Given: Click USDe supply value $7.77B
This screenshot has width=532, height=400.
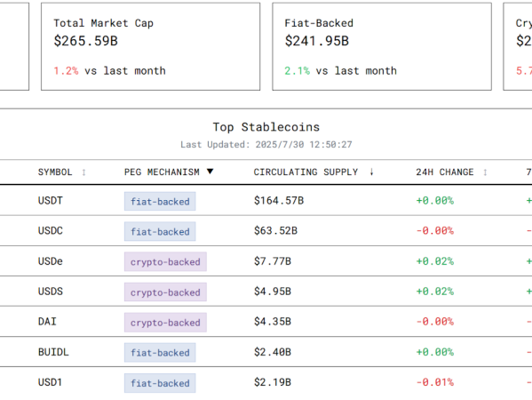Looking at the screenshot, I should 273,261.
